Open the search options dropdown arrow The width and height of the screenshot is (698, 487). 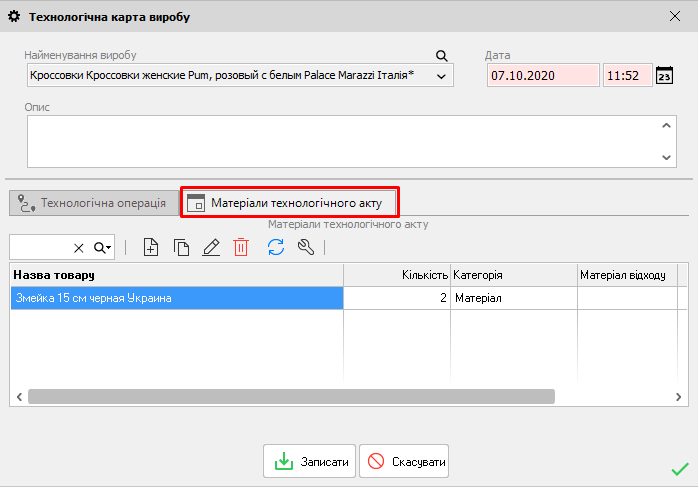(x=103, y=248)
